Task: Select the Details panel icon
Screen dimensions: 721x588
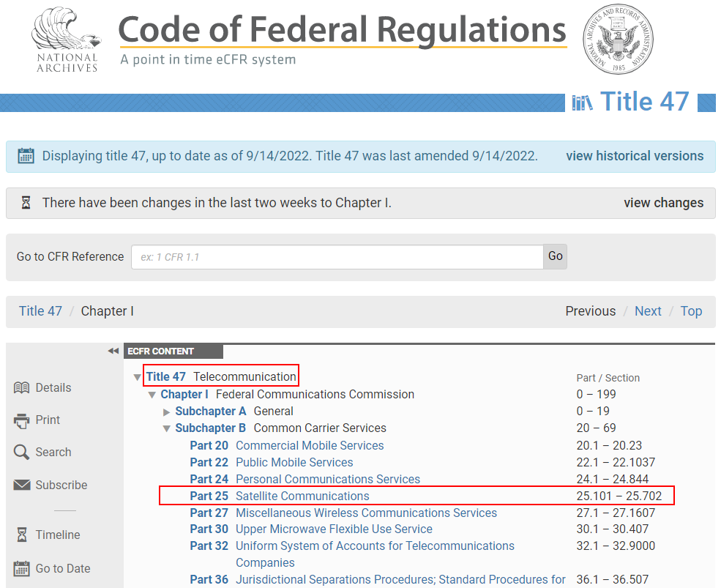Action: [23, 387]
